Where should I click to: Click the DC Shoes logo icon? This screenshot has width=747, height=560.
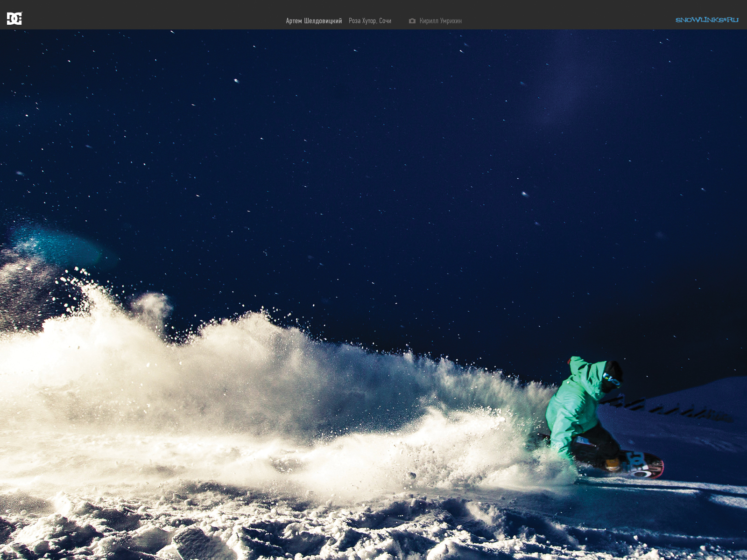[14, 19]
